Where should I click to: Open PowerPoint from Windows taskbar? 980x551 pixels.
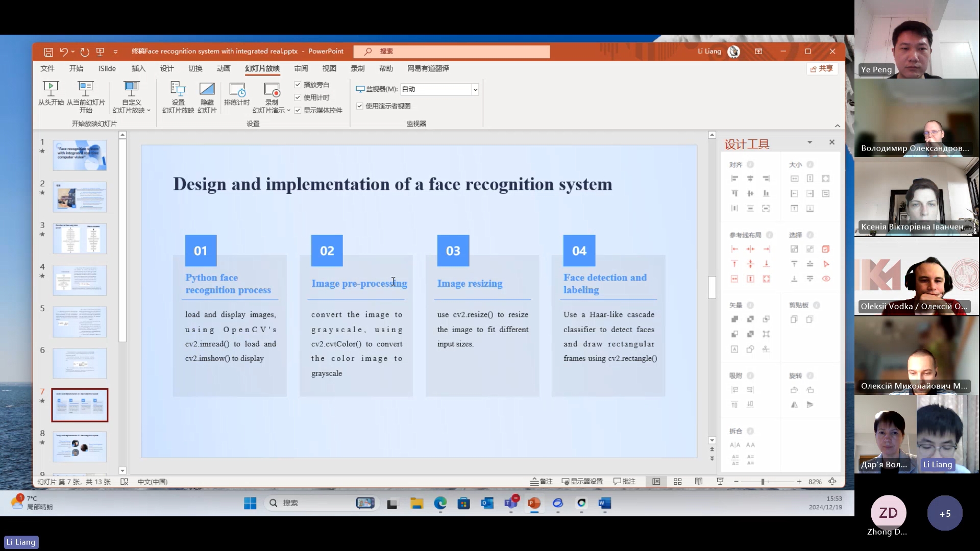pos(534,504)
